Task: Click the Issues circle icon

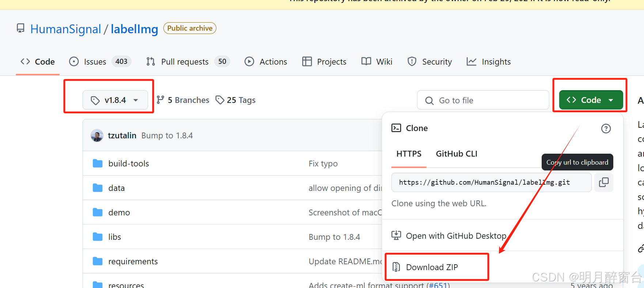Action: (x=74, y=61)
